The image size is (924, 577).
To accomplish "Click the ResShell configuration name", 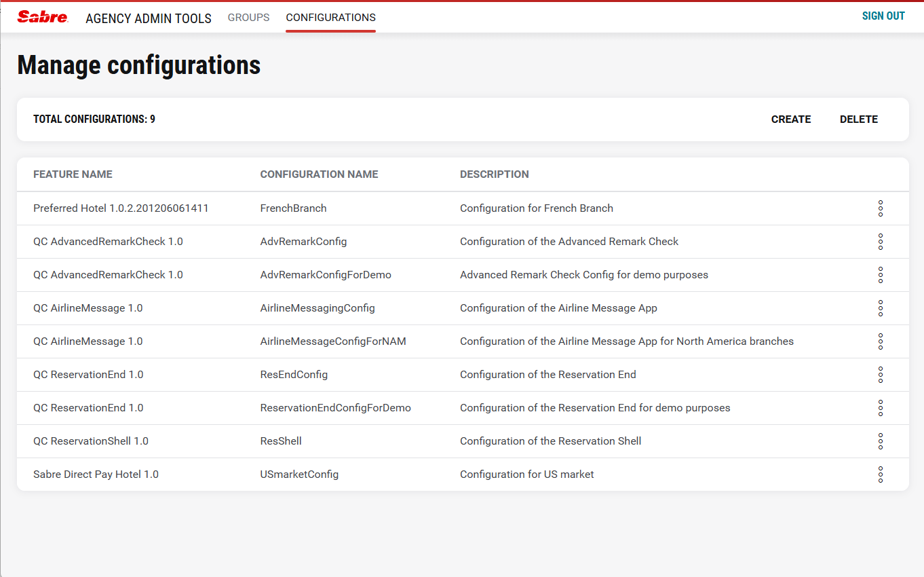I will (x=281, y=441).
